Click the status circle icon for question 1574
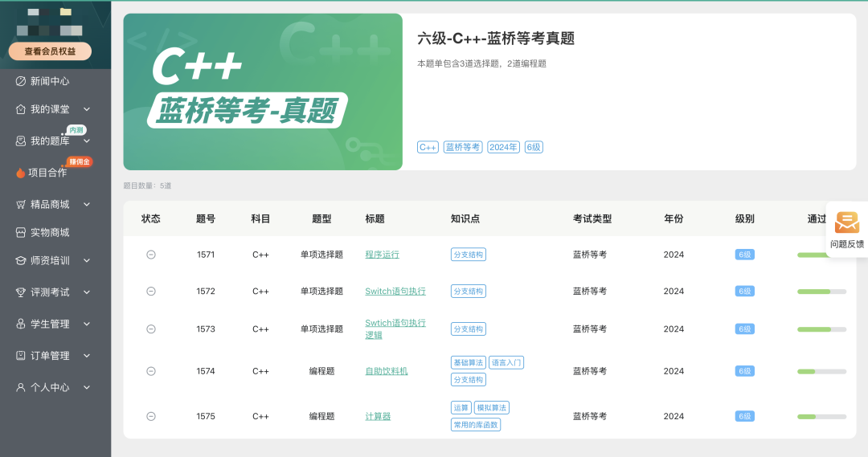868x457 pixels. [150, 371]
